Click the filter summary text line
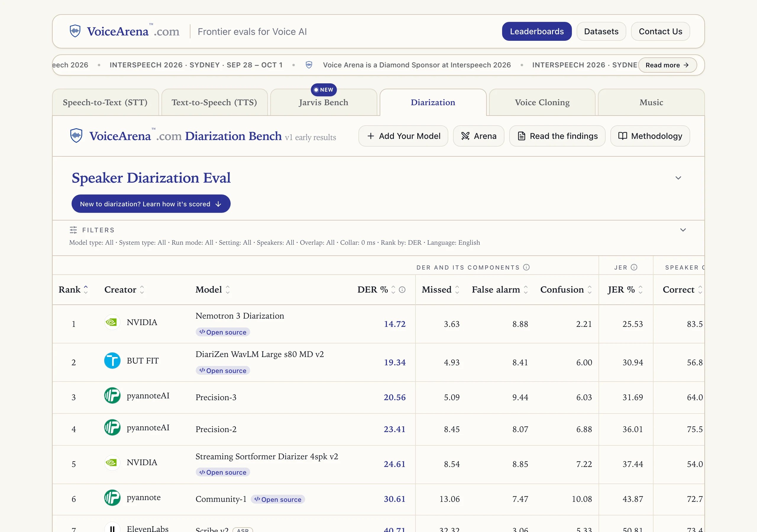 pos(275,243)
